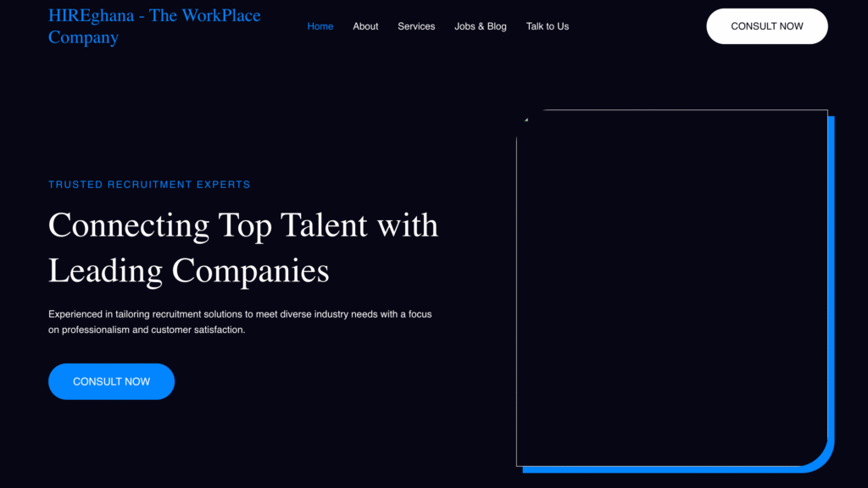This screenshot has width=868, height=488.
Task: Click the TRUSTED RECRUITMENT EXPERTS tagline
Action: 149,184
